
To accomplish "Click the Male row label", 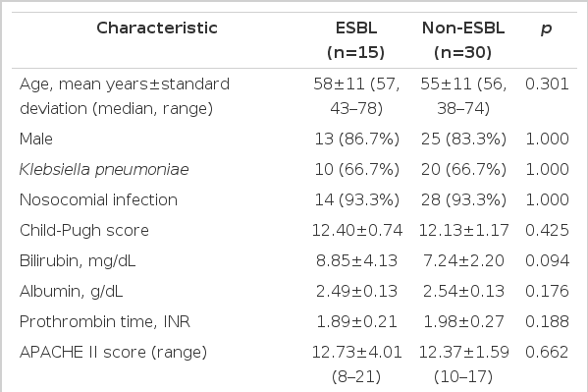I will [x=36, y=139].
